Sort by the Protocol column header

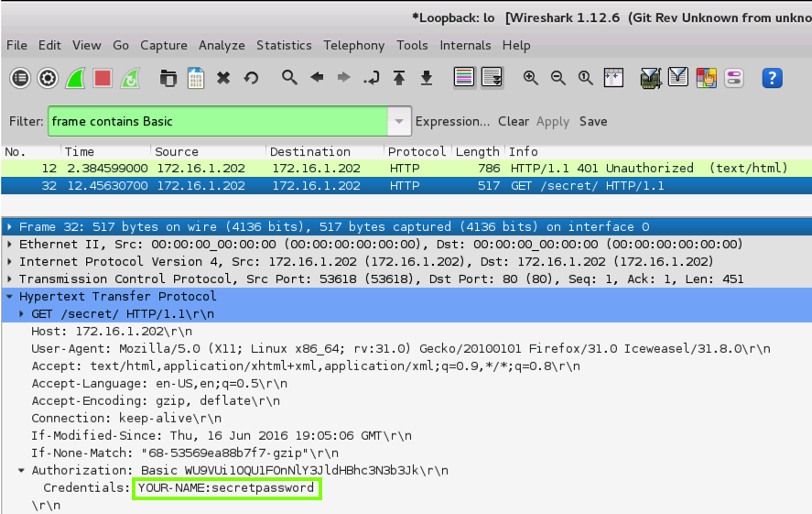pos(418,152)
